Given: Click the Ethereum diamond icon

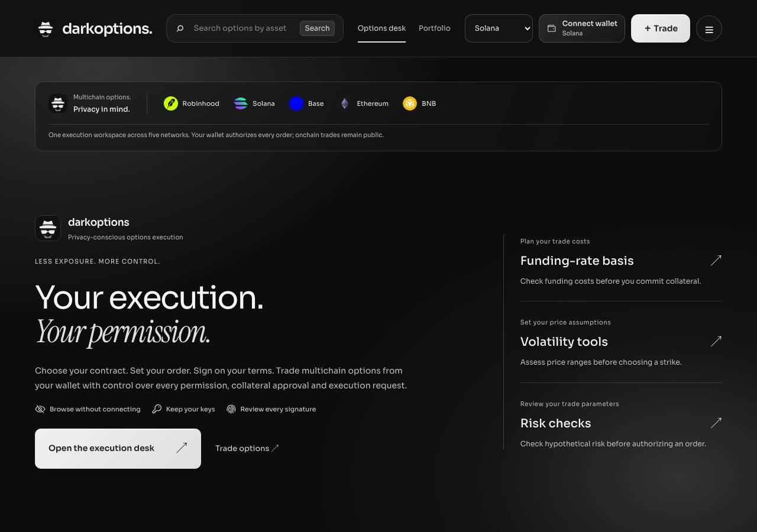Looking at the screenshot, I should (345, 103).
